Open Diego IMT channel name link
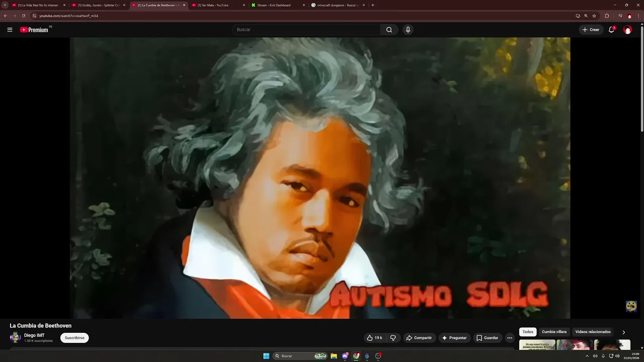Screen dimensions: 644x362 click(x=34, y=335)
